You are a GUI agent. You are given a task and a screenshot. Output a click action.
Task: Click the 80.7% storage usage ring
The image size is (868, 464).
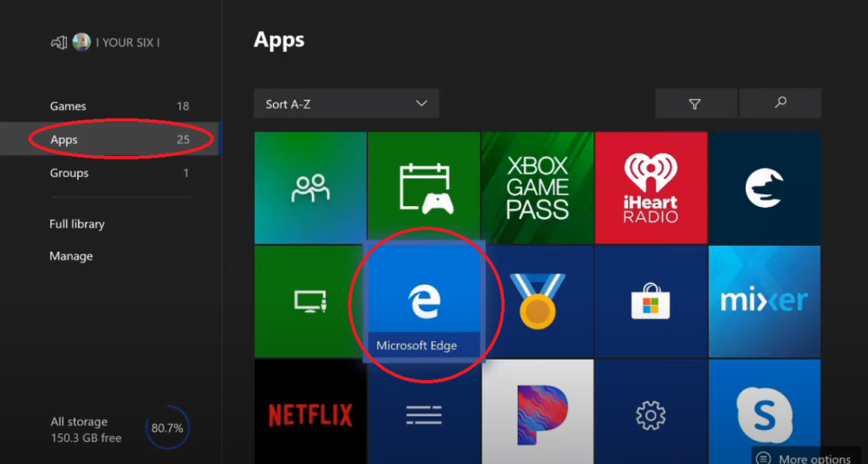[x=167, y=428]
